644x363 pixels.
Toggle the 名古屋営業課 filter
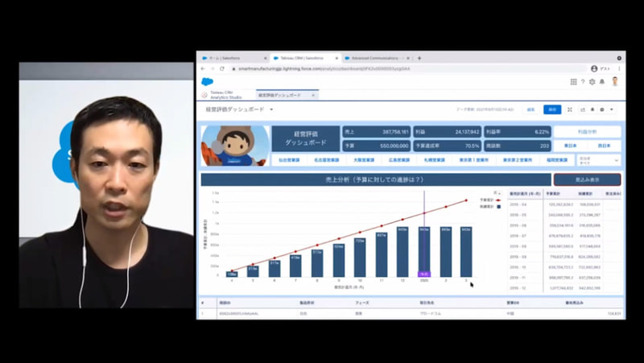pos(327,160)
